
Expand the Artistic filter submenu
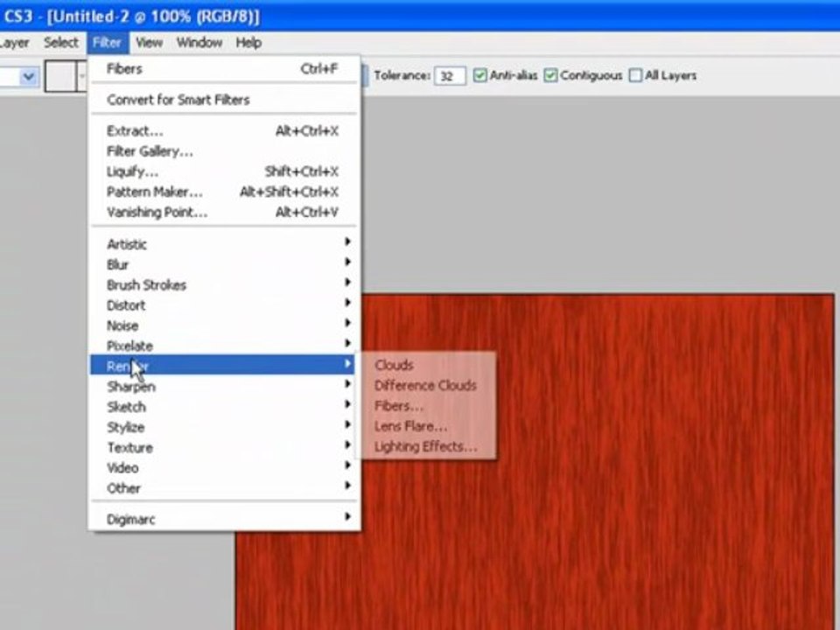223,245
